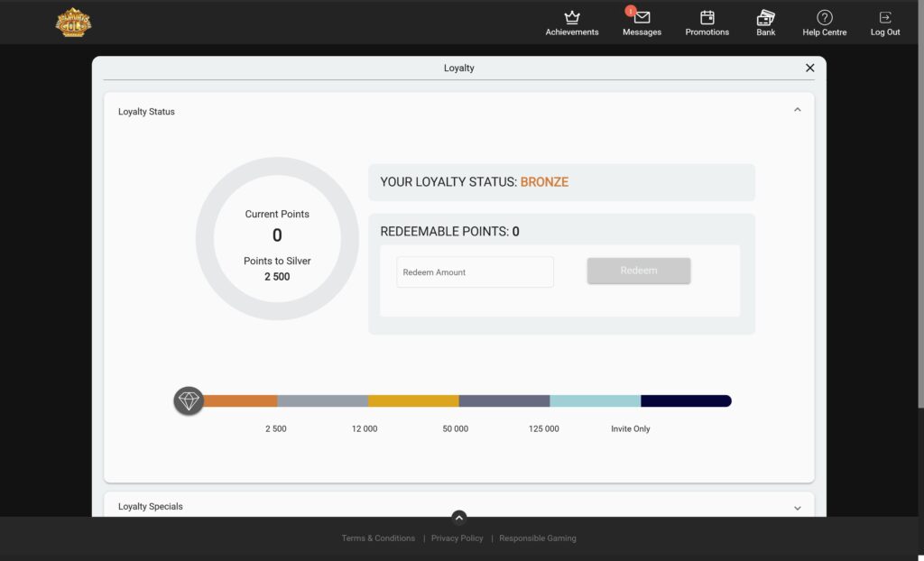Click the orange Bronze tier bar segment

239,401
